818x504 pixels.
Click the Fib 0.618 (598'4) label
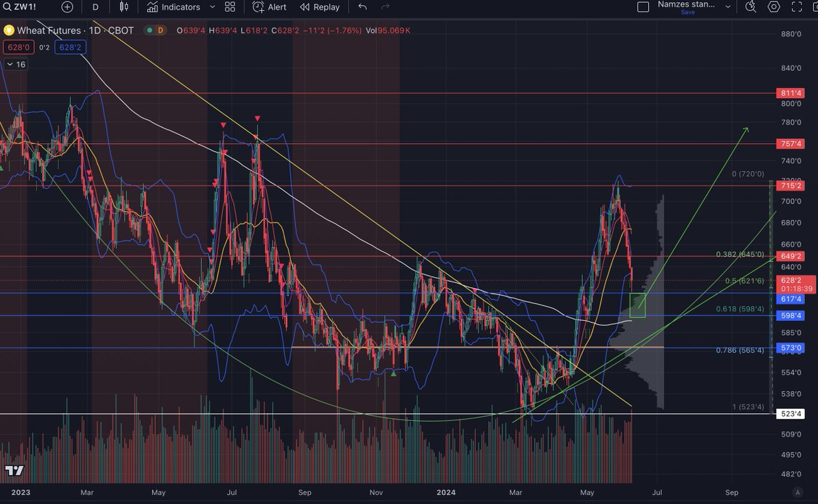tap(740, 309)
